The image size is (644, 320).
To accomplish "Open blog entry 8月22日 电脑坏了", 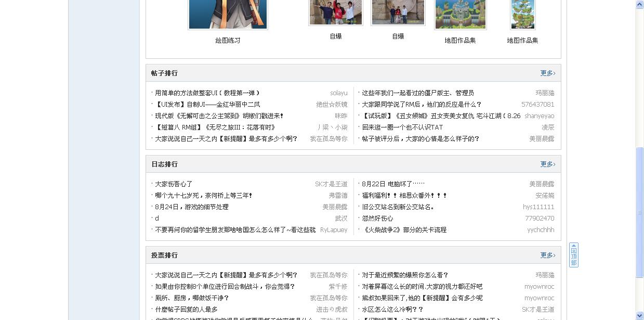I will 393,184.
